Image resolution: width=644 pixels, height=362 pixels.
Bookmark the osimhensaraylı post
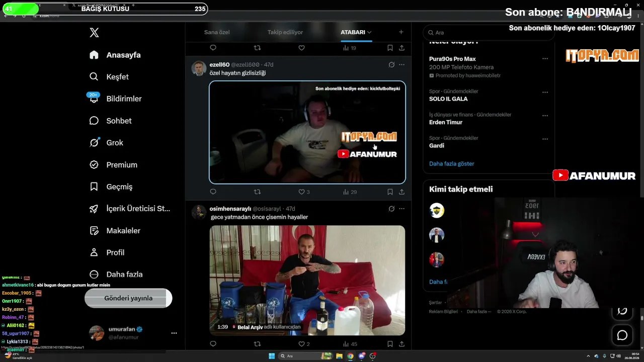(390, 344)
